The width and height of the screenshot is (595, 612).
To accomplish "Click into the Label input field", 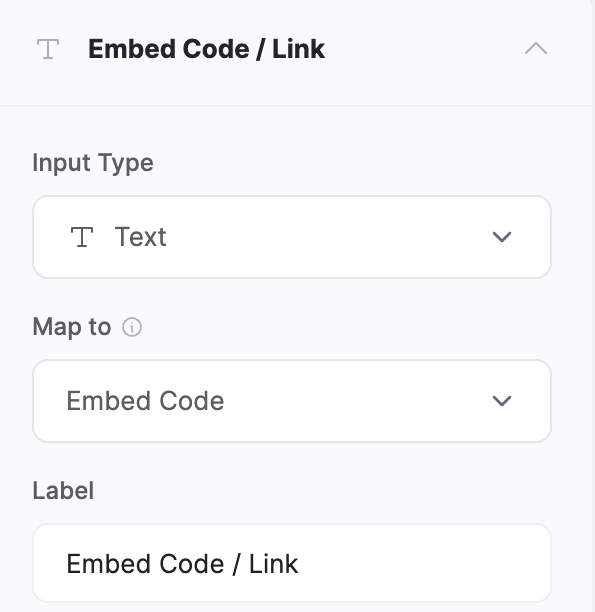I will pos(292,563).
